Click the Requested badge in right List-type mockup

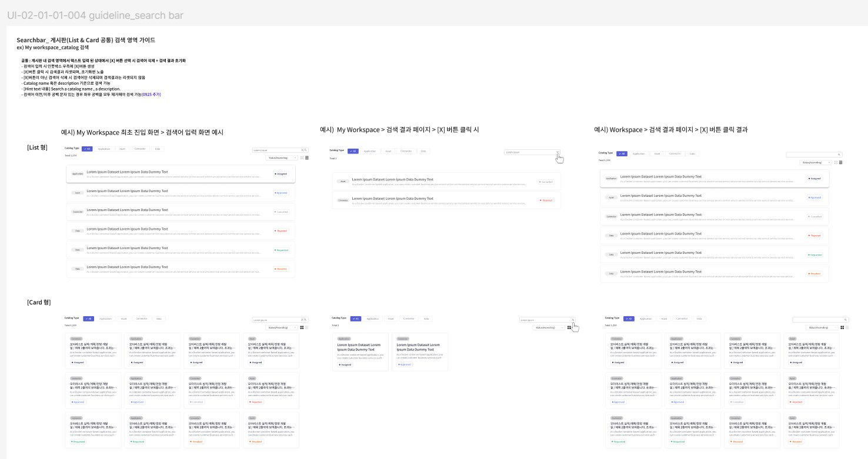tap(814, 255)
